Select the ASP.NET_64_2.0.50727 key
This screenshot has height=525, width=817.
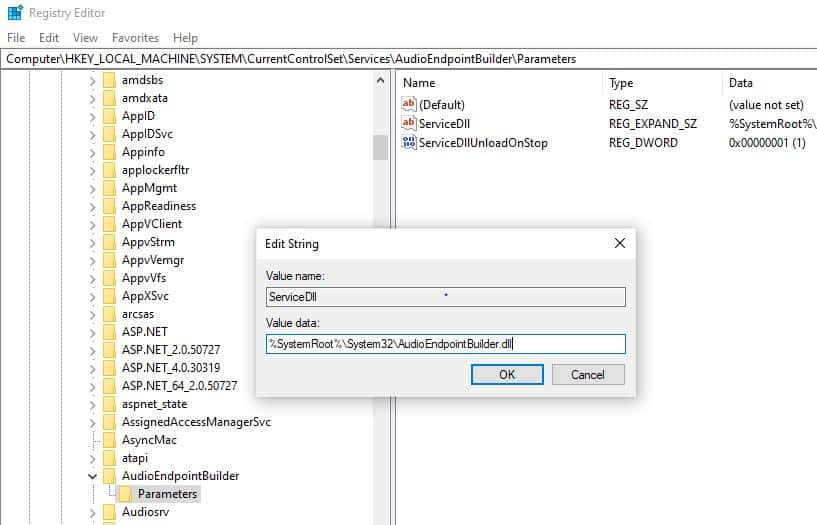point(179,386)
